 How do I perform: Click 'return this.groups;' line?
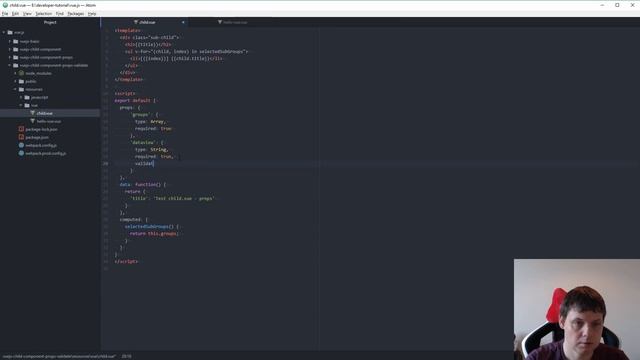(x=154, y=233)
